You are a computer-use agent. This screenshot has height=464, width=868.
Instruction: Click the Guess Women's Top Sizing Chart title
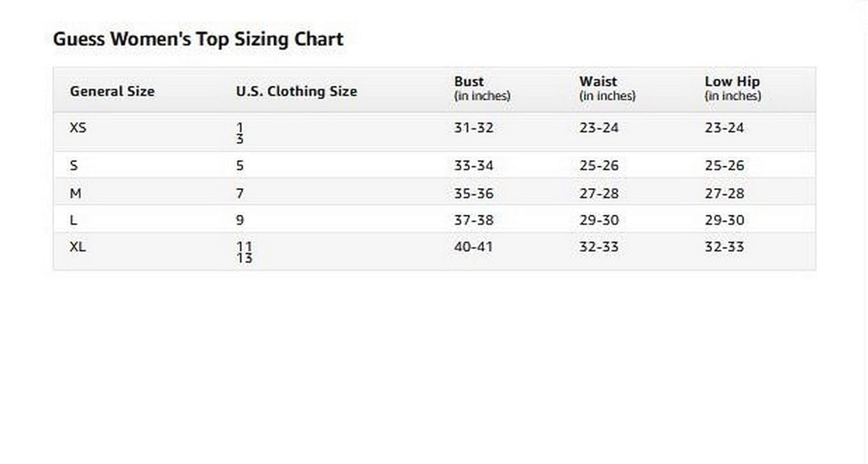(198, 39)
